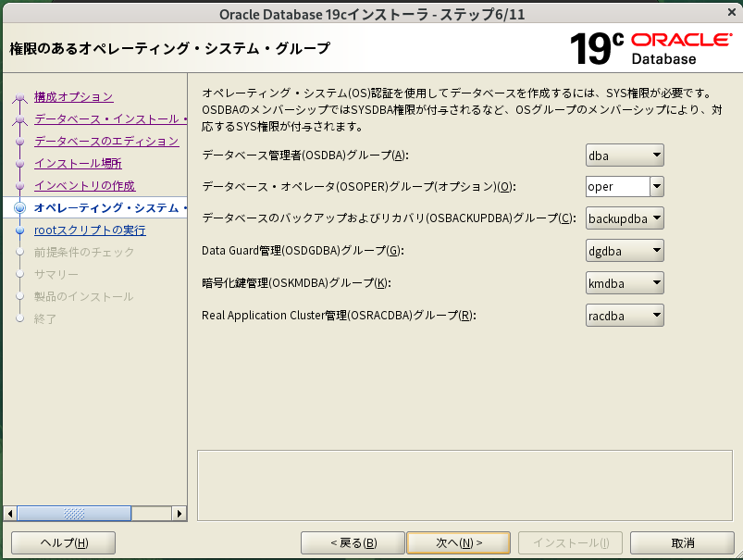Cancel the installer with 取消 button
Screen dimensions: 743x560
click(682, 543)
